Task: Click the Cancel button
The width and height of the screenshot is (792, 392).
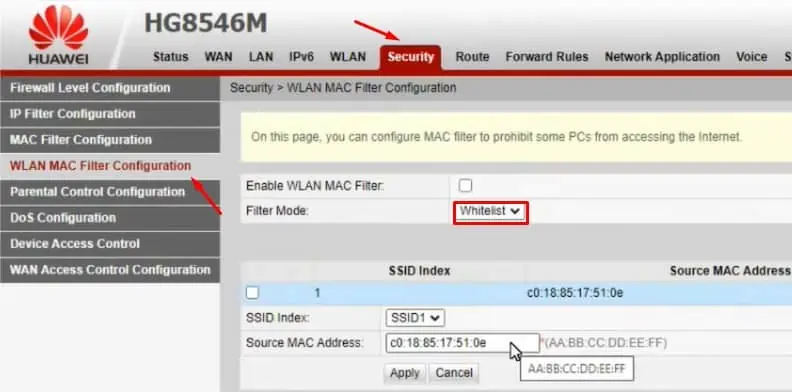Action: tap(454, 373)
